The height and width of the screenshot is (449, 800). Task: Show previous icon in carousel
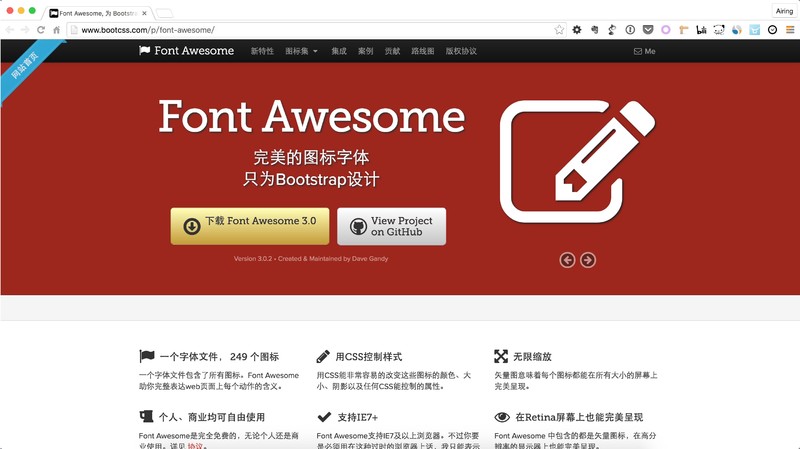[567, 260]
